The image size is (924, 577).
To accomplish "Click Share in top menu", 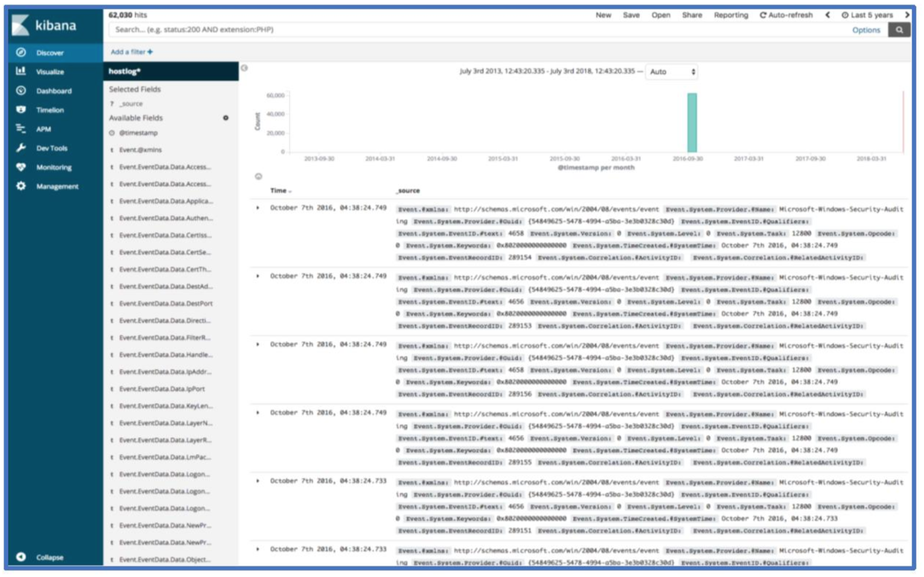I will click(692, 15).
